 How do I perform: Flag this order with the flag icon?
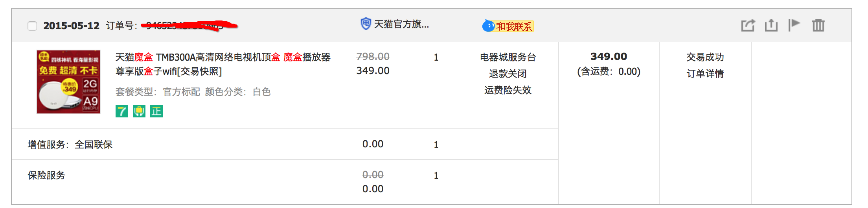794,25
